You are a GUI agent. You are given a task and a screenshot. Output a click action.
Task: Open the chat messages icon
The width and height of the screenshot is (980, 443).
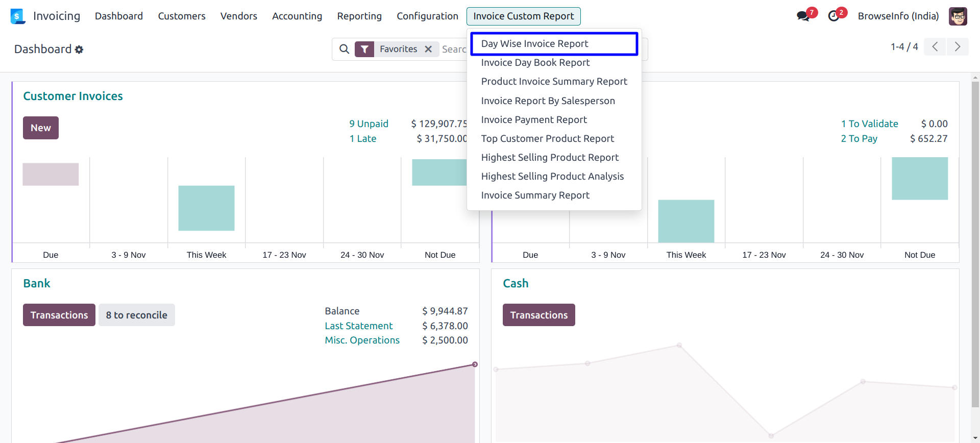click(x=803, y=16)
